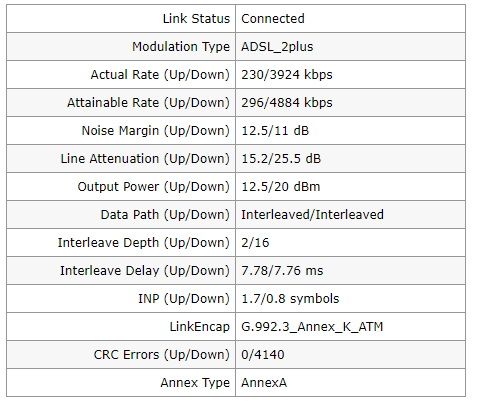
Task: Click the Output Power 12.5/20 dBm value
Action: 280,187
